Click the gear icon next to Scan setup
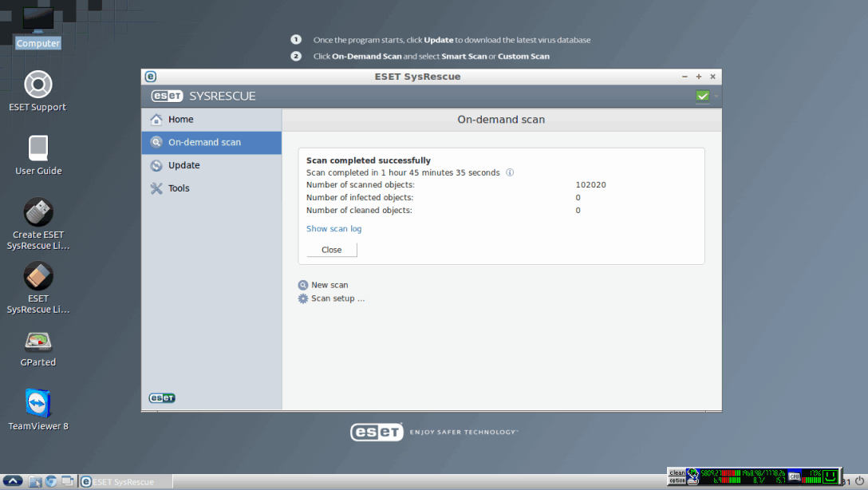The image size is (868, 490). [x=303, y=298]
